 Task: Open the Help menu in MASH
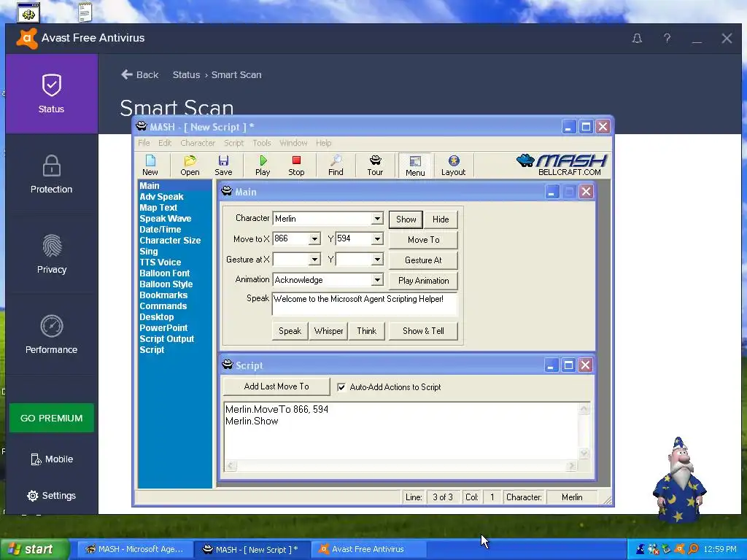tap(323, 143)
